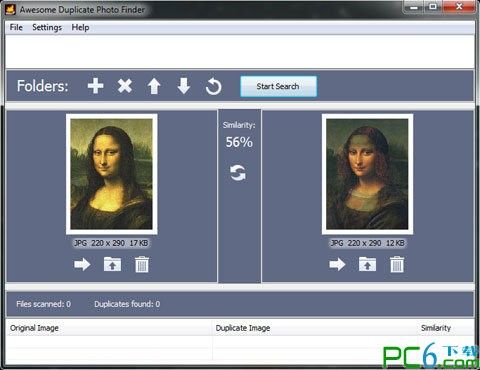Click the left image's right arrow icon
This screenshot has height=370, width=480.
[x=82, y=265]
